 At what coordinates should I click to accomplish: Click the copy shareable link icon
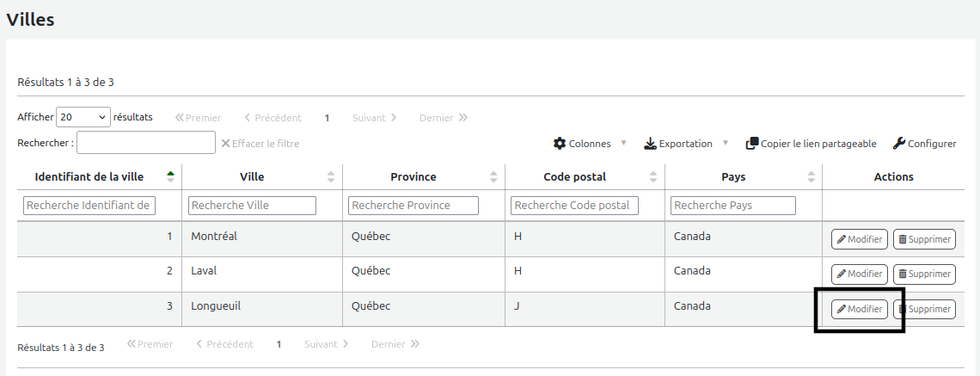[752, 144]
